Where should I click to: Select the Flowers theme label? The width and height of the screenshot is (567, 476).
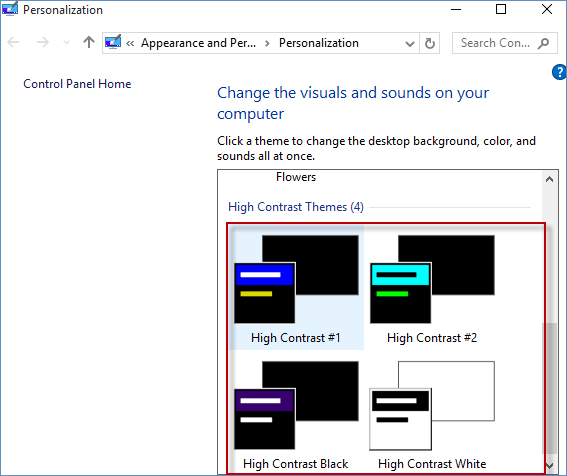(296, 177)
